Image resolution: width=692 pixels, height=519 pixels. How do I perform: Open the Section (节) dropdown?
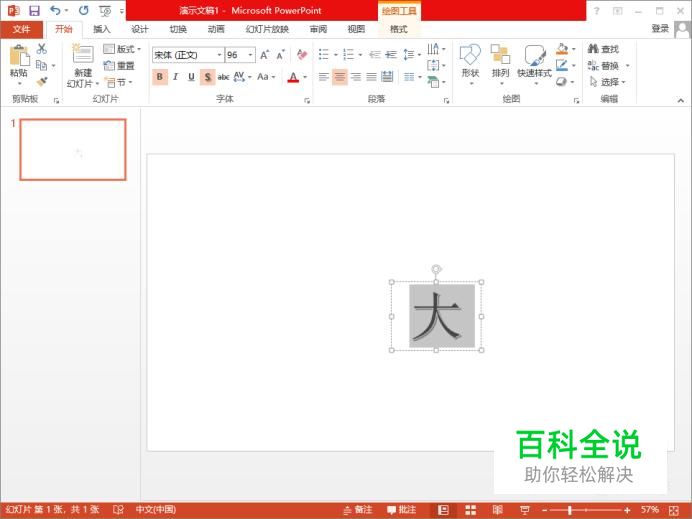point(118,82)
